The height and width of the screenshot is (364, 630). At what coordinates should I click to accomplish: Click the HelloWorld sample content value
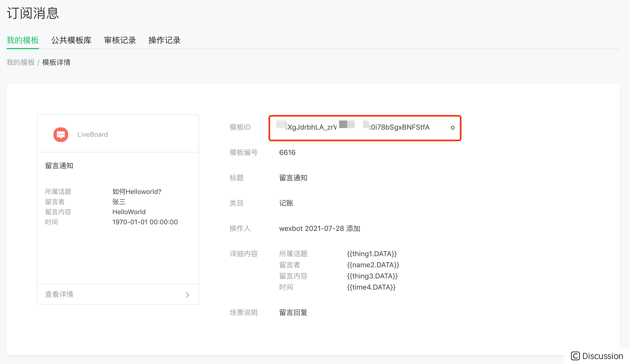tap(129, 212)
